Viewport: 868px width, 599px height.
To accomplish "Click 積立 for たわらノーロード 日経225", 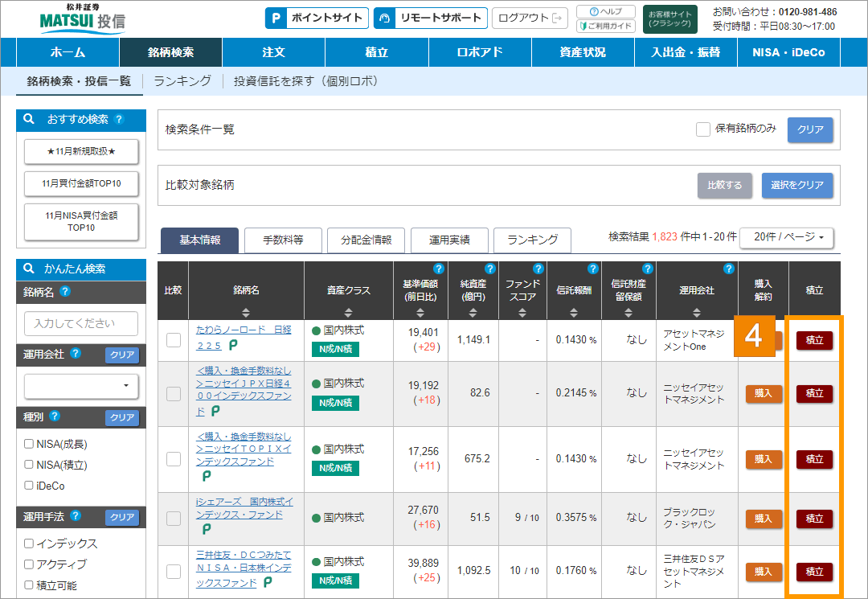I will 814,340.
